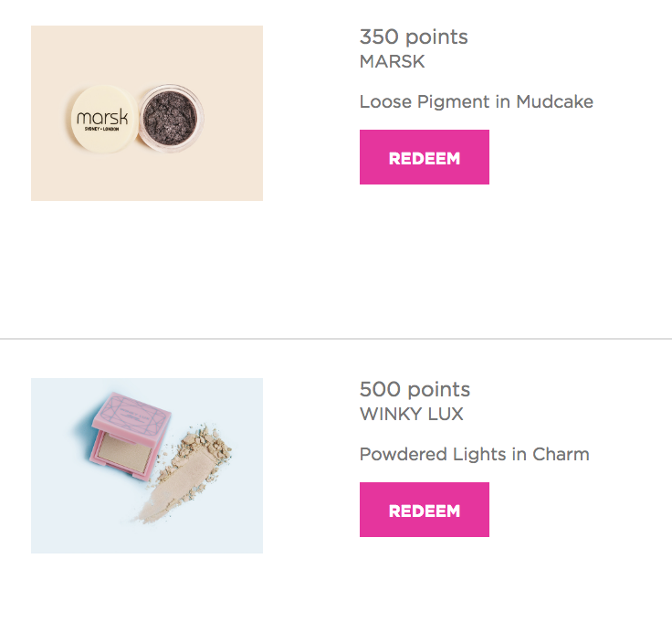This screenshot has width=672, height=643.
Task: Click the WINKY LUX brand name
Action: 412,414
